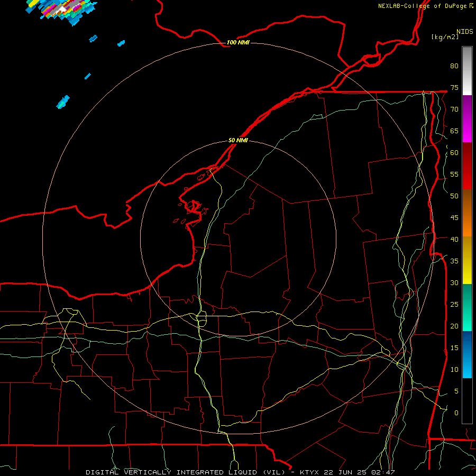Click the purple segment of the VIL scale
Image resolution: width=476 pixels, height=476 pixels.
coord(467,106)
